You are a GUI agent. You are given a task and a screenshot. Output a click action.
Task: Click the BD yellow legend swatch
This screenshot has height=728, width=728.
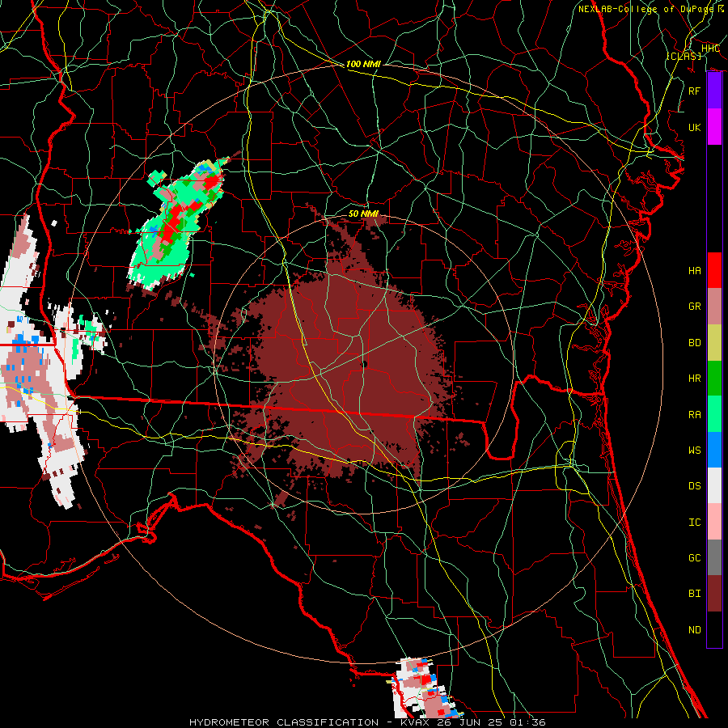click(x=714, y=343)
